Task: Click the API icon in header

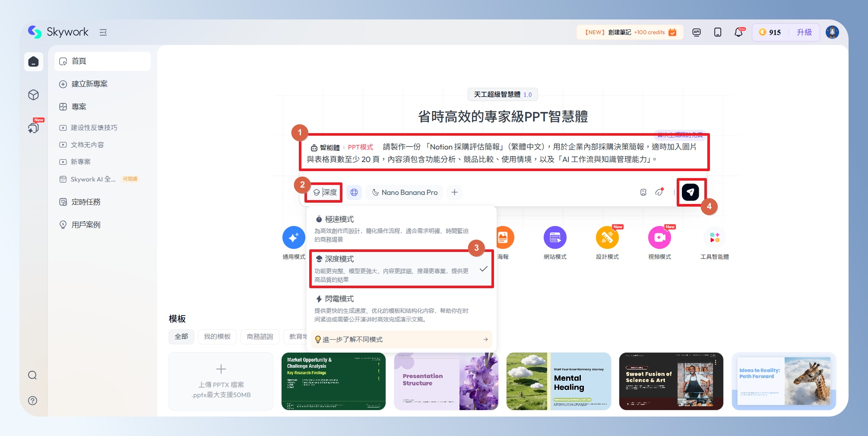Action: [697, 32]
